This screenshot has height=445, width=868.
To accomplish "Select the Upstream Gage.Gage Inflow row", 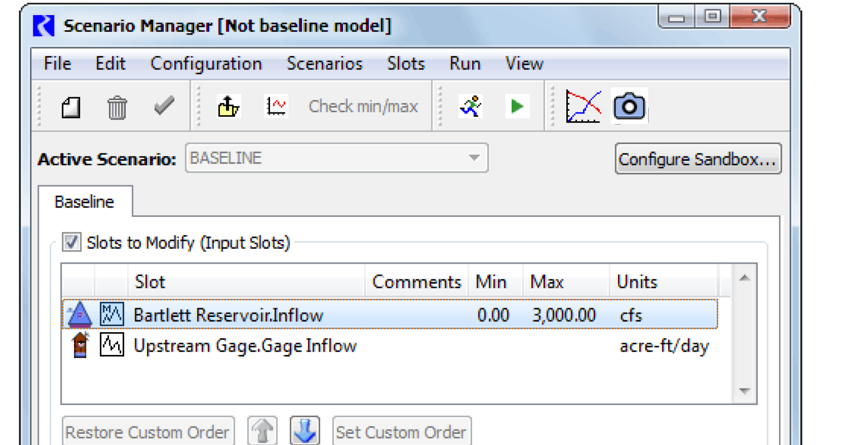I will tap(245, 346).
